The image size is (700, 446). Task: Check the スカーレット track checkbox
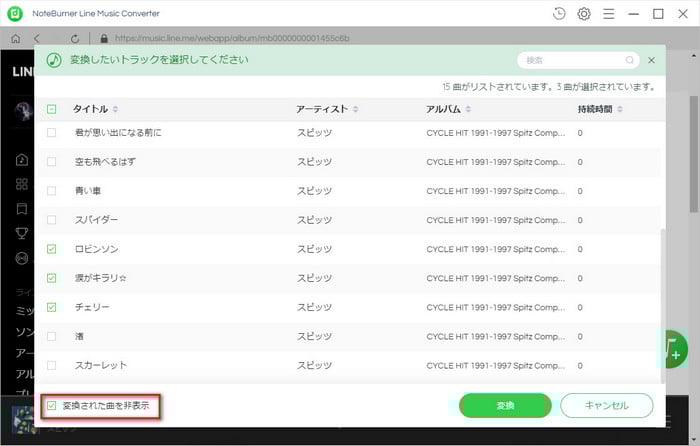[x=51, y=365]
